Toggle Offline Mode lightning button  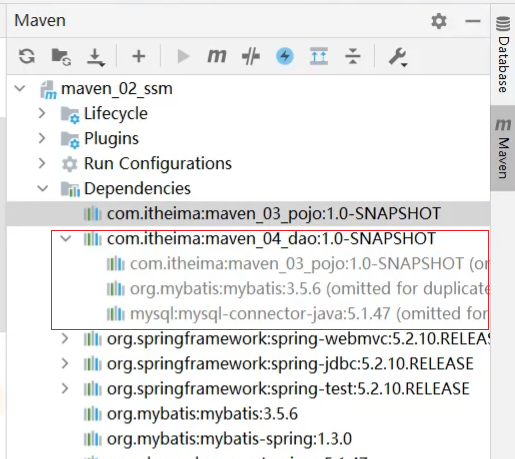pyautogui.click(x=285, y=56)
